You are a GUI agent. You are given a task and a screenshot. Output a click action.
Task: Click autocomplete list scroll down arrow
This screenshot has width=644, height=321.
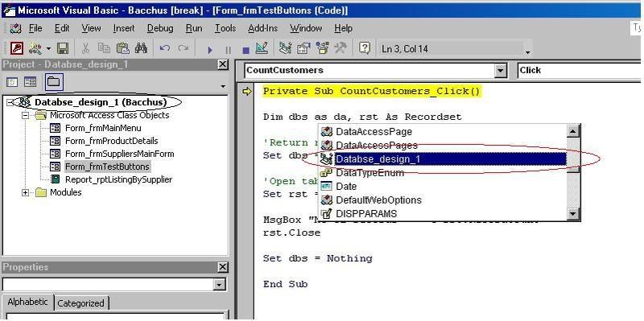(x=572, y=214)
